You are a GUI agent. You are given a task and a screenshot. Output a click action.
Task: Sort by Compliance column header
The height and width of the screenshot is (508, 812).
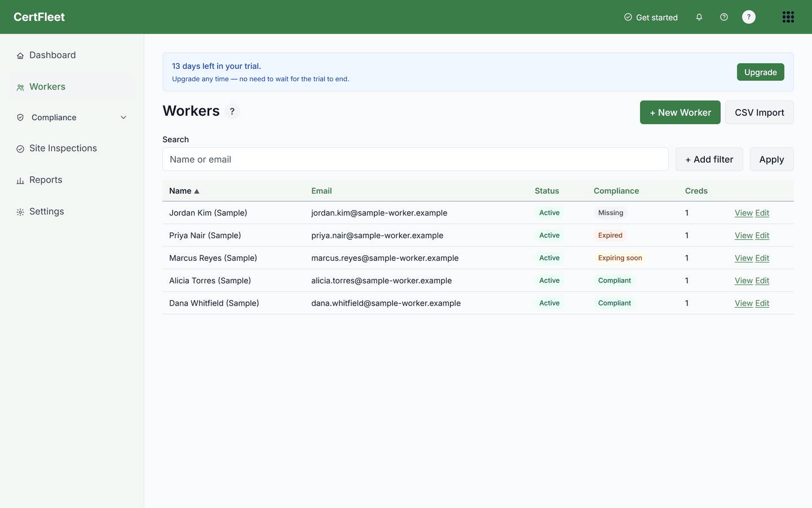(616, 191)
